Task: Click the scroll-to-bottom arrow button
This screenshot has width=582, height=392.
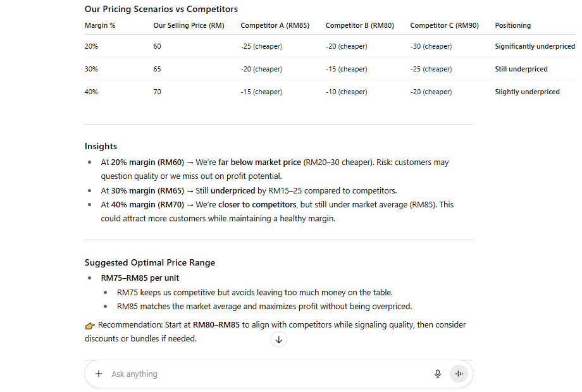Action: point(278,340)
